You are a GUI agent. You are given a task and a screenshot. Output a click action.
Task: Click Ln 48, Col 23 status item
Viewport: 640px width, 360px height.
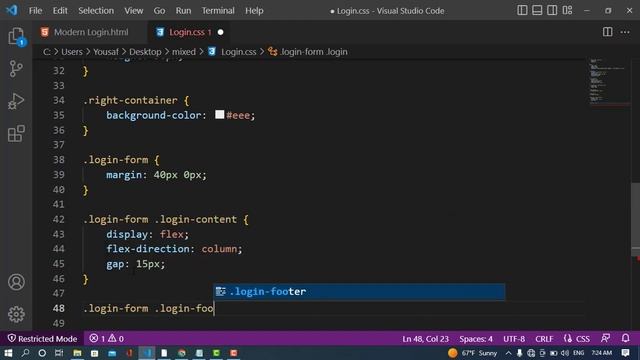click(x=425, y=339)
